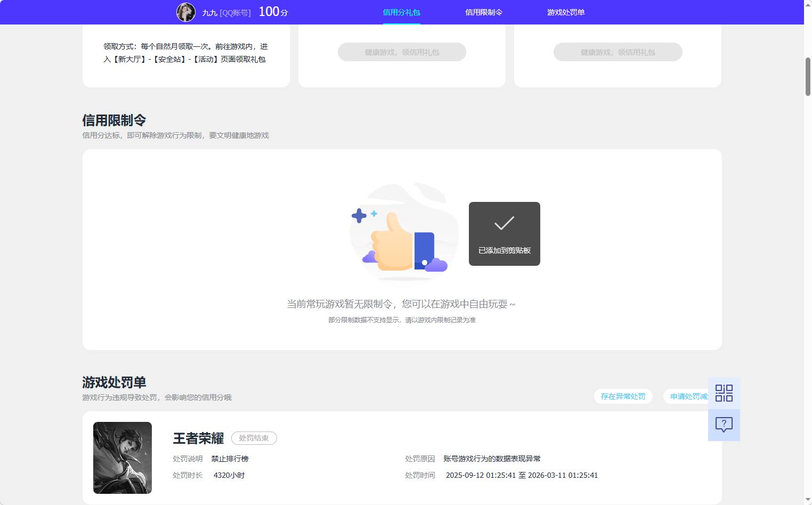Switch to the 信用分礼包 tab
Screen dimensions: 812x505
click(401, 12)
